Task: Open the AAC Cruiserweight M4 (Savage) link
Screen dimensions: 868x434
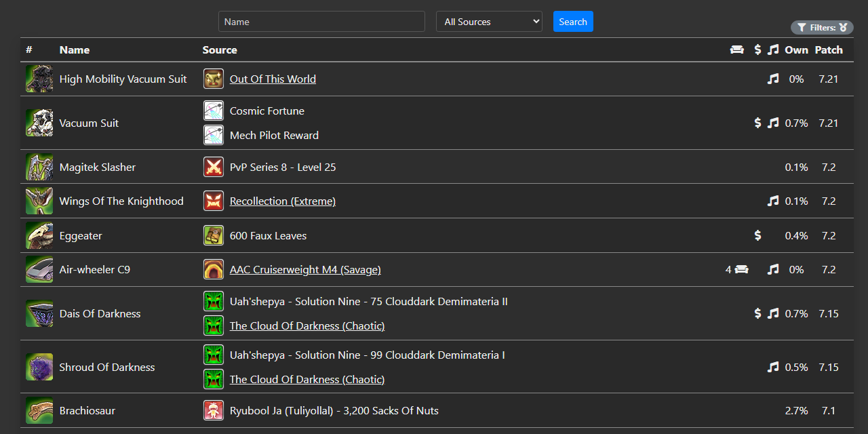Action: pos(305,269)
